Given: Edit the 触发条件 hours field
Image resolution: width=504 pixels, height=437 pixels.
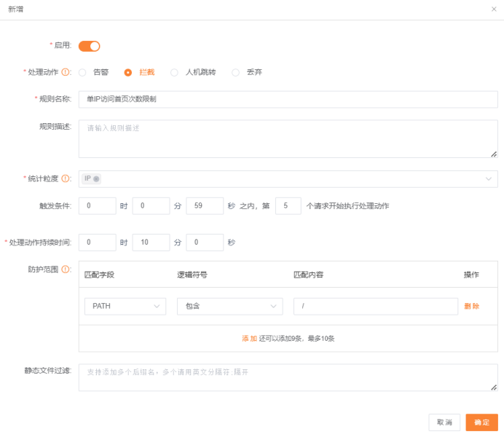Looking at the screenshot, I should [x=98, y=205].
